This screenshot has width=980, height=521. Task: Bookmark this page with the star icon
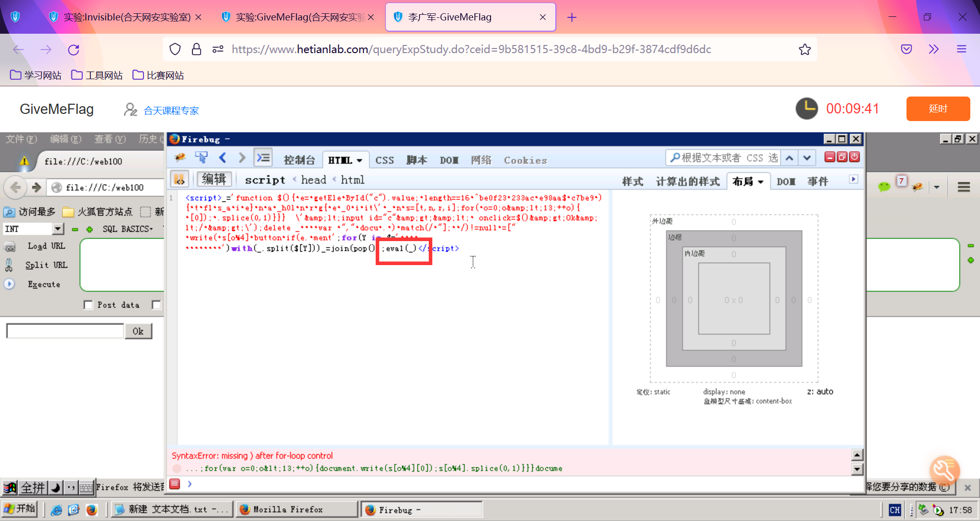[x=805, y=50]
